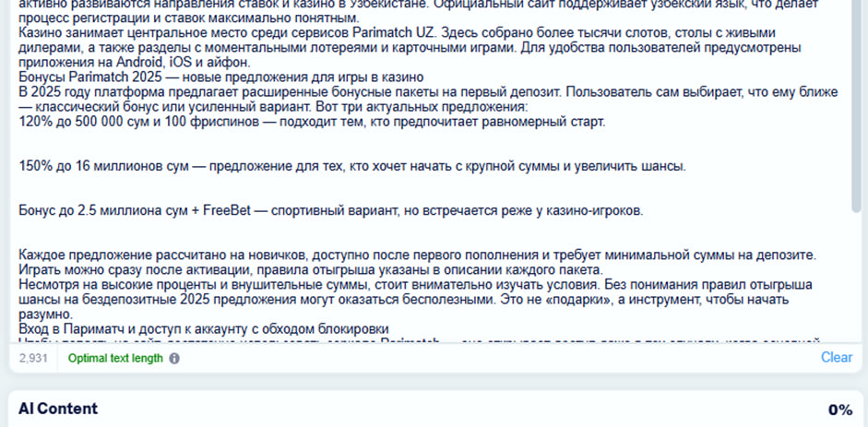
Task: Click the line '120% до 500 000 сум'
Action: point(312,122)
